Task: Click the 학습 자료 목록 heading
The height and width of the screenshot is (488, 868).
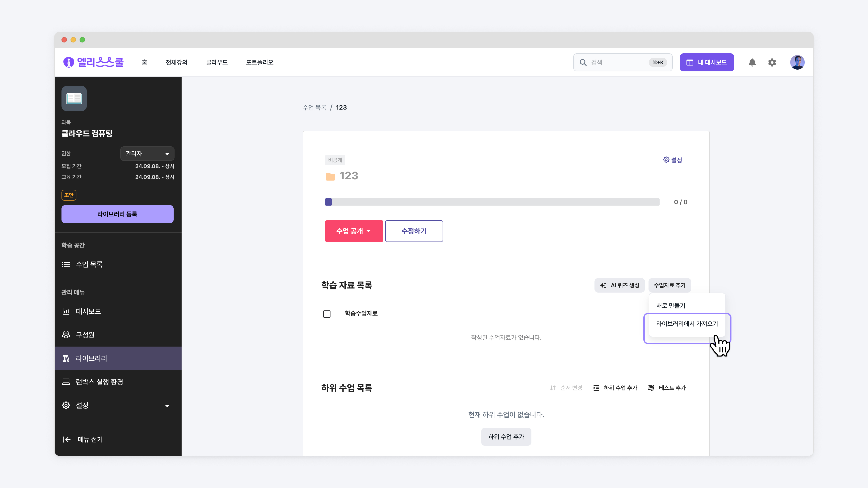Action: pos(347,285)
